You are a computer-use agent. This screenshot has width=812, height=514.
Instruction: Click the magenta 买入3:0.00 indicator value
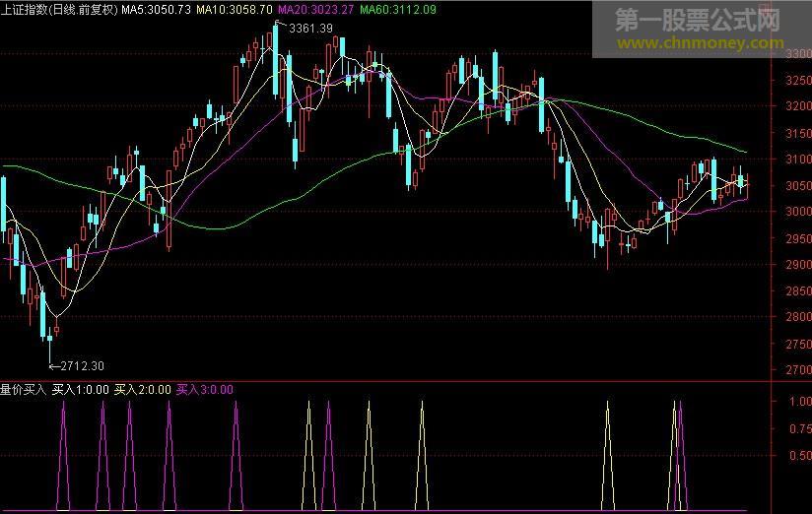(x=205, y=389)
